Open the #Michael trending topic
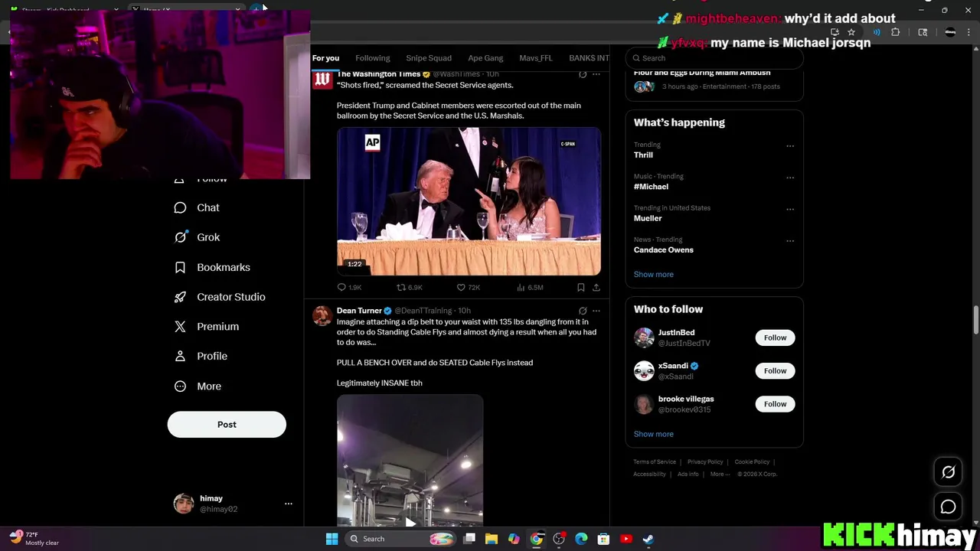980x551 pixels. [x=651, y=187]
